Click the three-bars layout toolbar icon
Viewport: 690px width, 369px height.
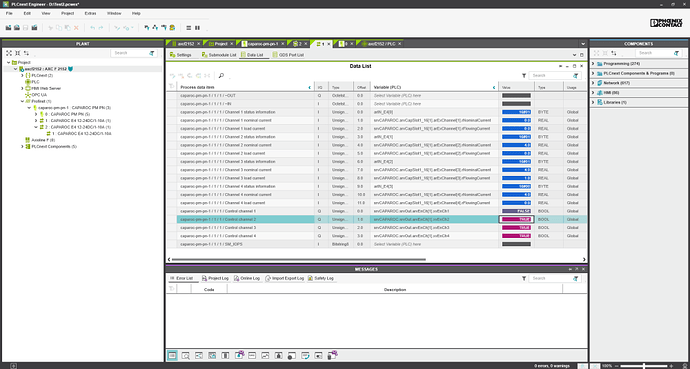(189, 28)
